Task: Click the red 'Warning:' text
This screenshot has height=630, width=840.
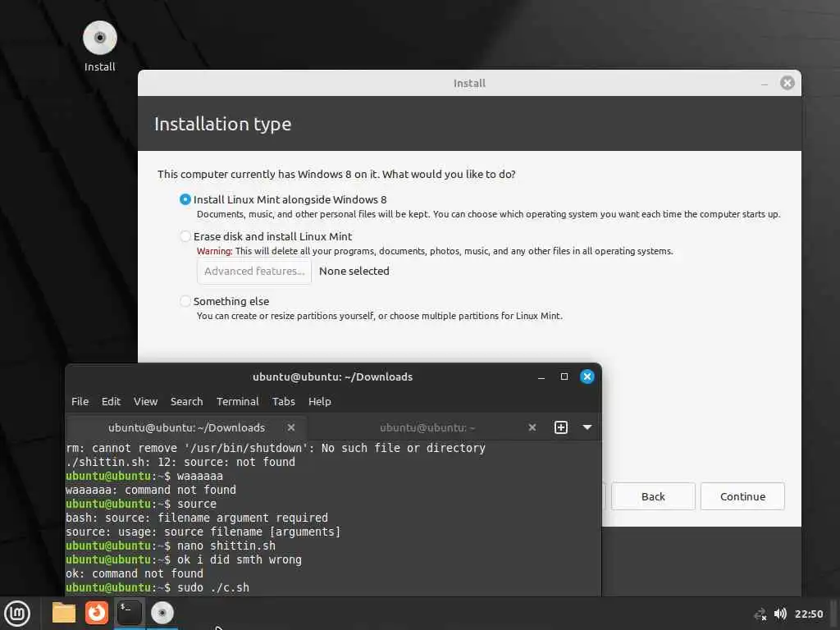Action: [214, 251]
